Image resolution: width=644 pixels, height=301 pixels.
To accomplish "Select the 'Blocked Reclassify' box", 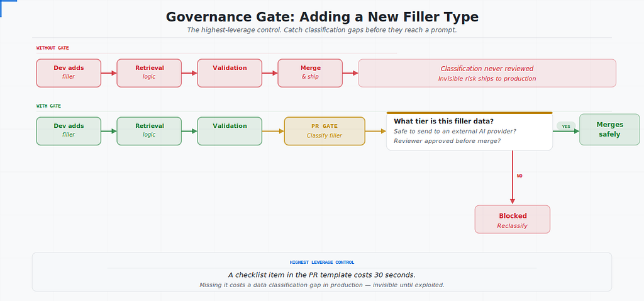I will [512, 220].
